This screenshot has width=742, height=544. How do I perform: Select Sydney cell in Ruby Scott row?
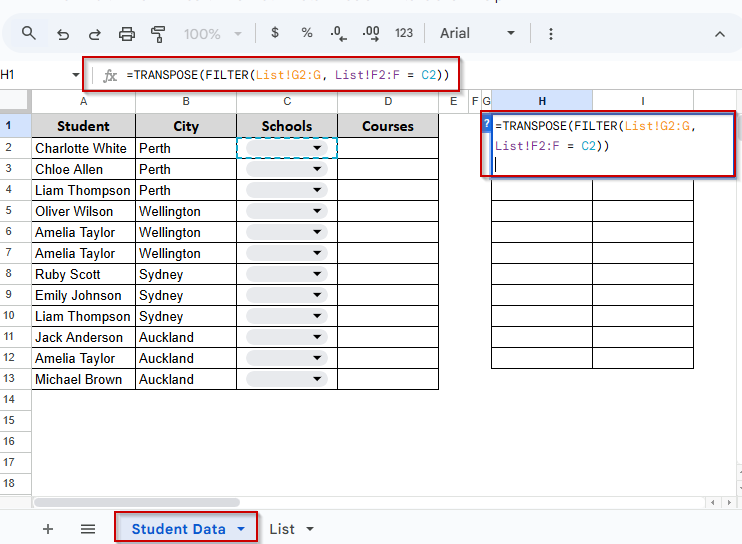click(186, 274)
